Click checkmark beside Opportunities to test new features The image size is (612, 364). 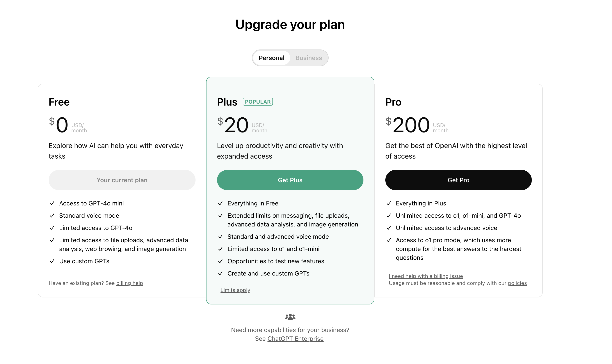point(220,261)
